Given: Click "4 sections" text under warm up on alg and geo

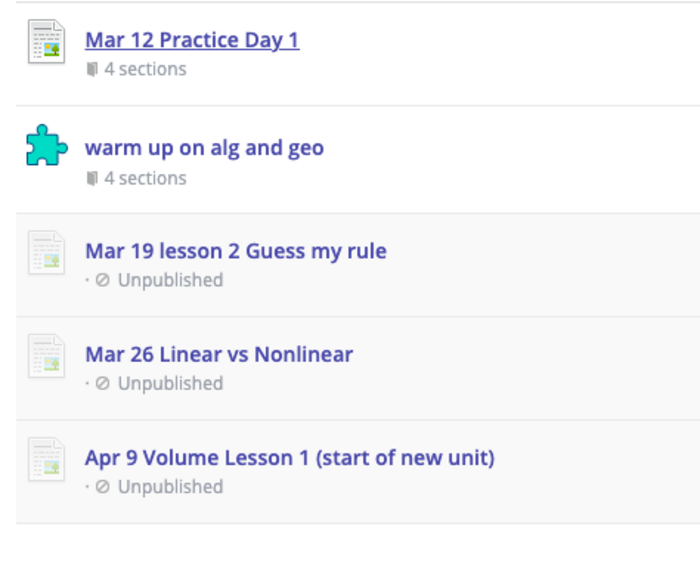Looking at the screenshot, I should pyautogui.click(x=145, y=179).
